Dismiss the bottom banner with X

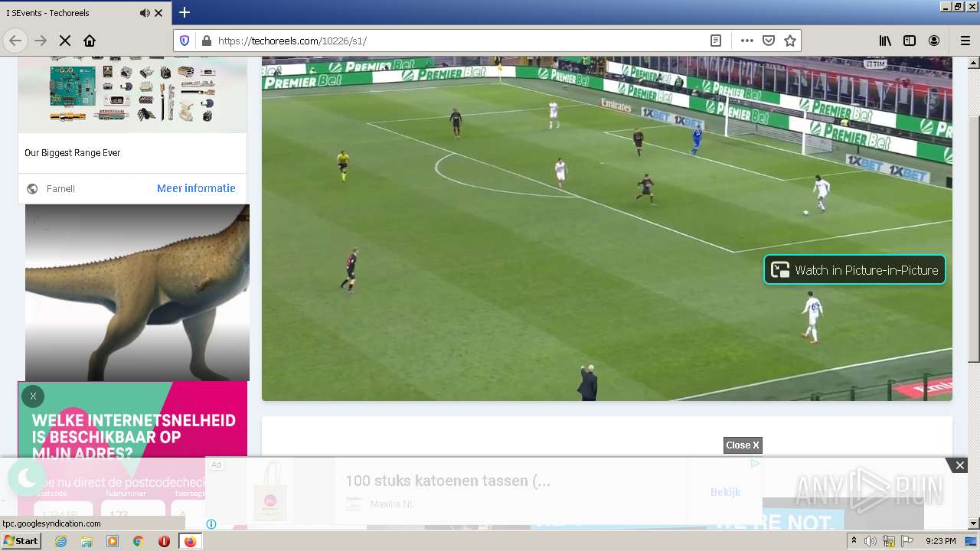pos(959,465)
